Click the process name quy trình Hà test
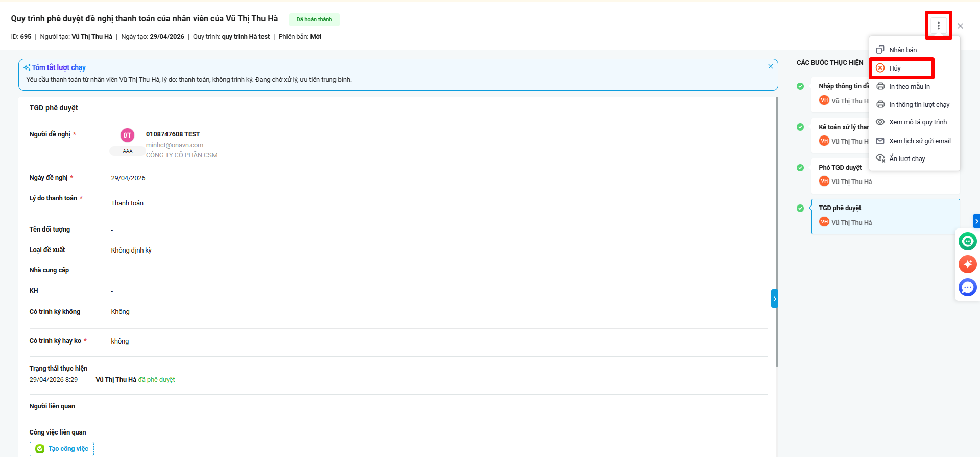This screenshot has height=457, width=980. (x=246, y=37)
